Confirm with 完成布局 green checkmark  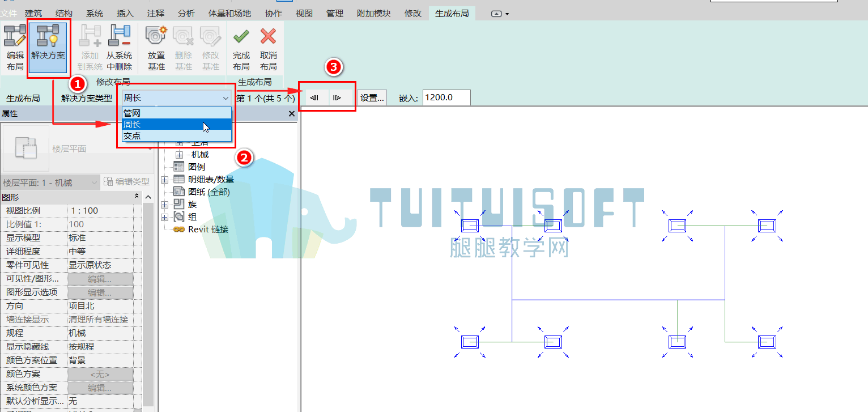click(x=241, y=48)
